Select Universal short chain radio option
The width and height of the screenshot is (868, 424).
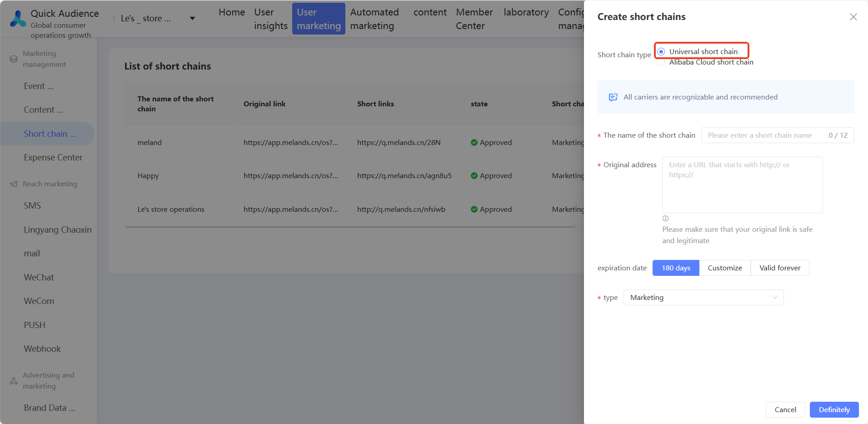pos(661,52)
